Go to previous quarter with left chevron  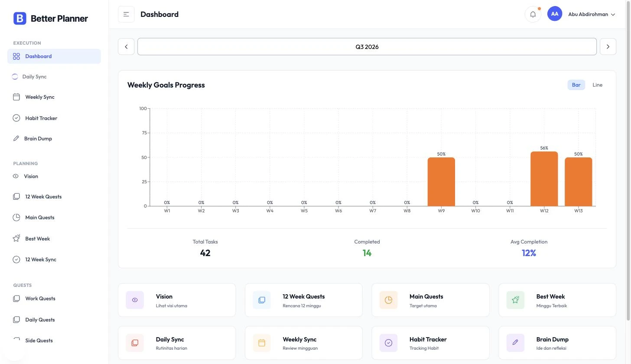pyautogui.click(x=126, y=47)
